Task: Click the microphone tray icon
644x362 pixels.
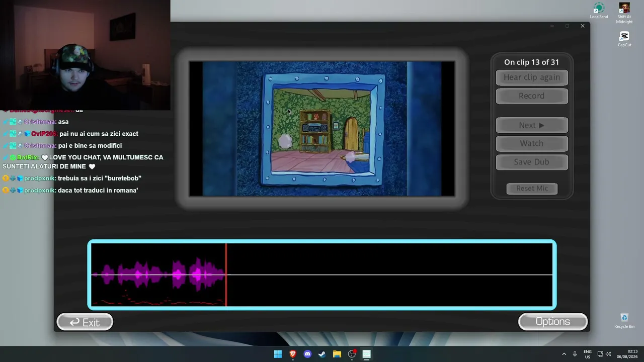Action: tap(575, 354)
